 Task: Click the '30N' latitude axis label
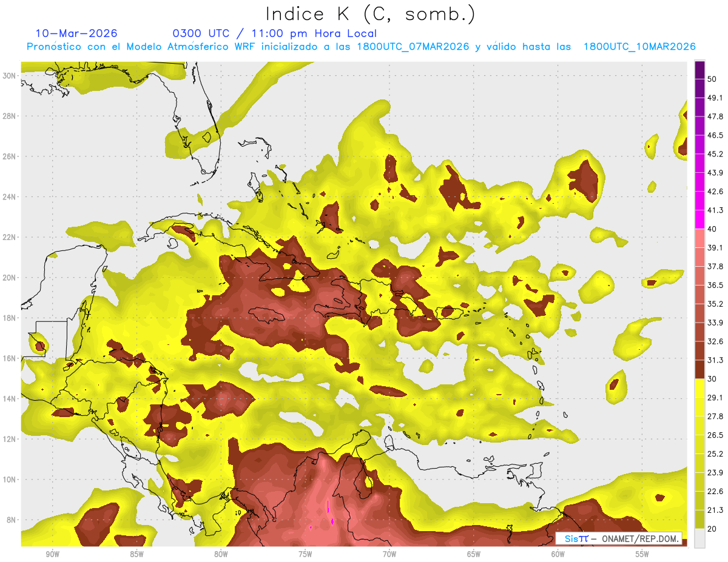9,76
